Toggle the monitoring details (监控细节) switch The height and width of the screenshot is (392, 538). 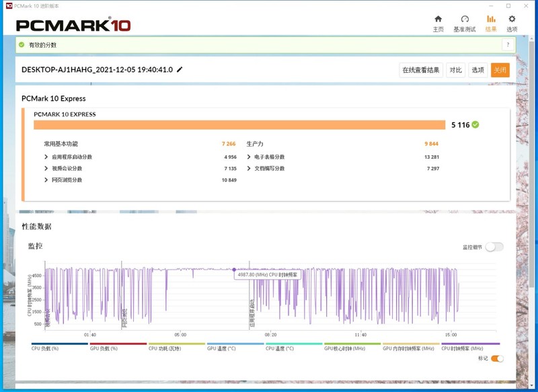[494, 247]
